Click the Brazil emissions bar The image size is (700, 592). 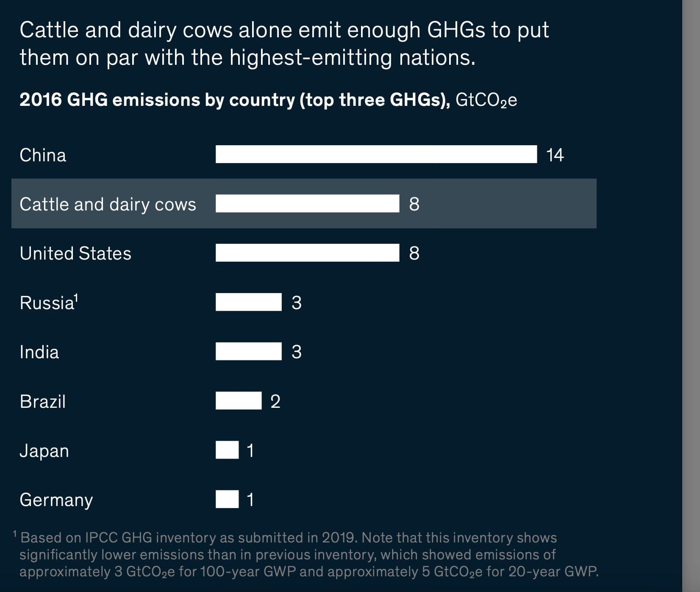click(239, 401)
